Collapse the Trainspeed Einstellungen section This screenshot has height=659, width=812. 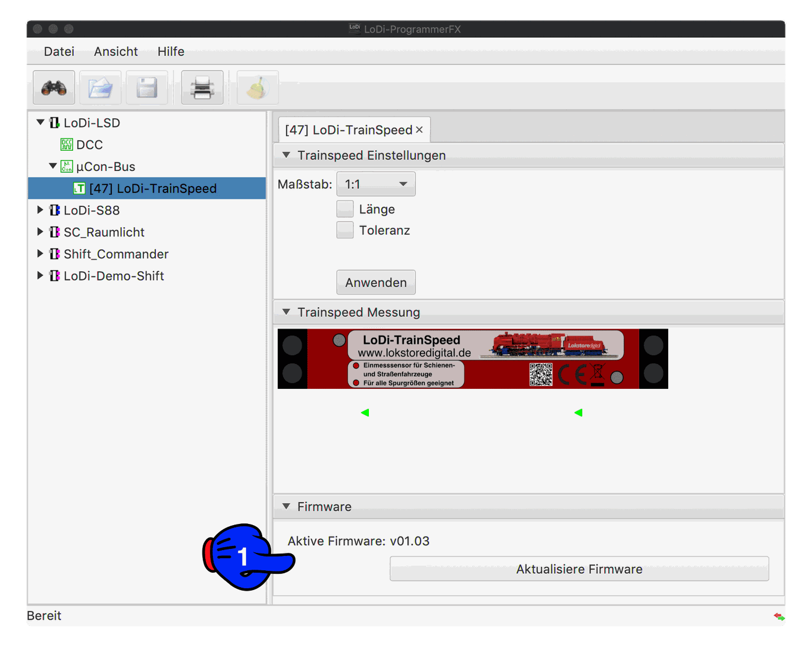pyautogui.click(x=286, y=155)
